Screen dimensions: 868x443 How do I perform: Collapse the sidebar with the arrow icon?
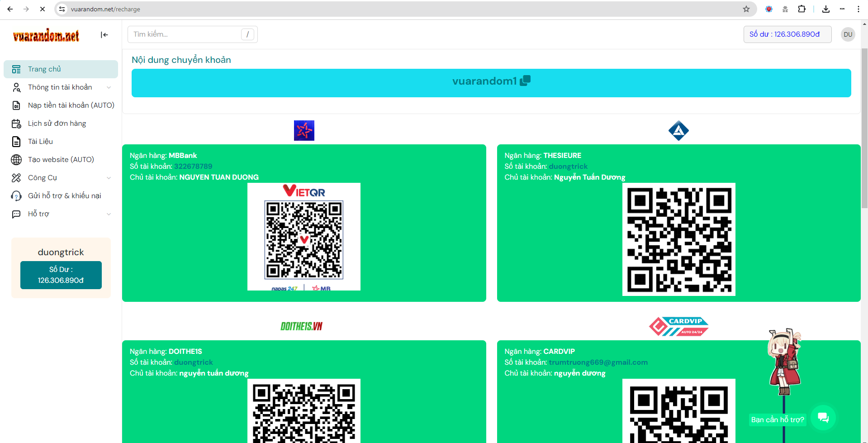click(x=104, y=35)
